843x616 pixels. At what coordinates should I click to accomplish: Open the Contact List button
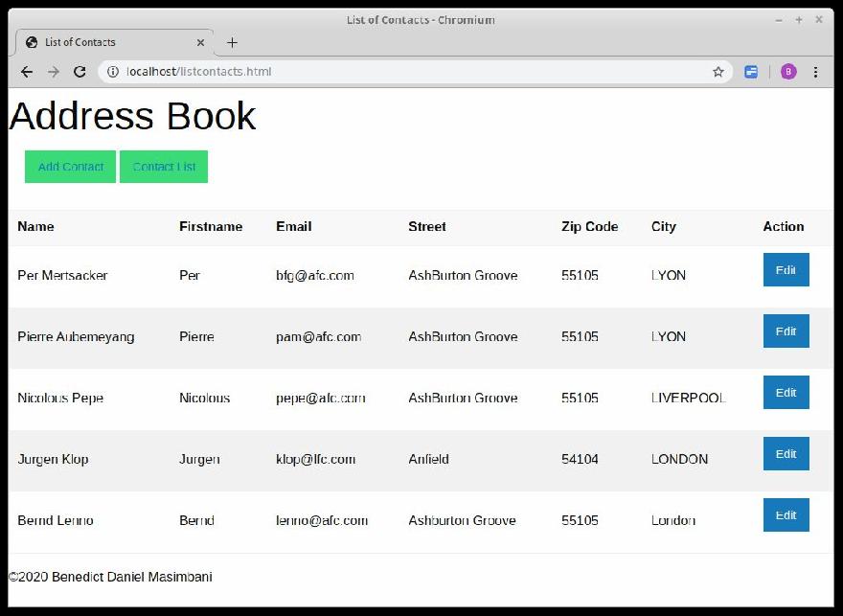click(164, 167)
